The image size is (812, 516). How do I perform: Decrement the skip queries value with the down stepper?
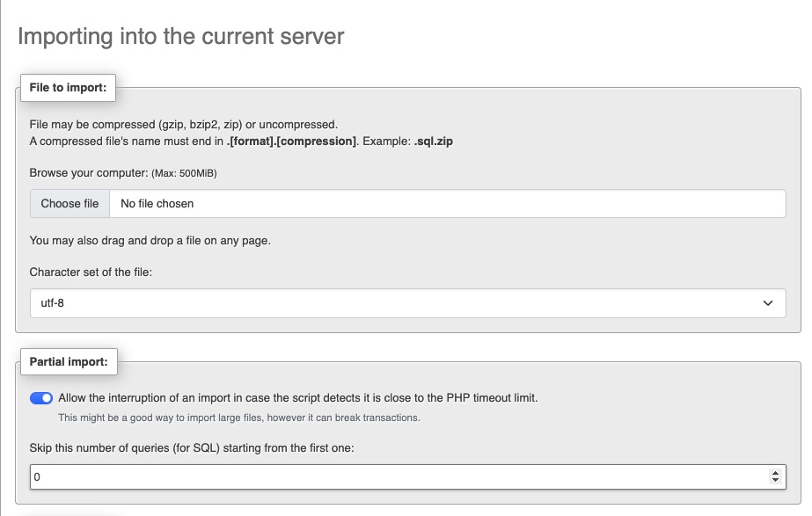coord(775,480)
